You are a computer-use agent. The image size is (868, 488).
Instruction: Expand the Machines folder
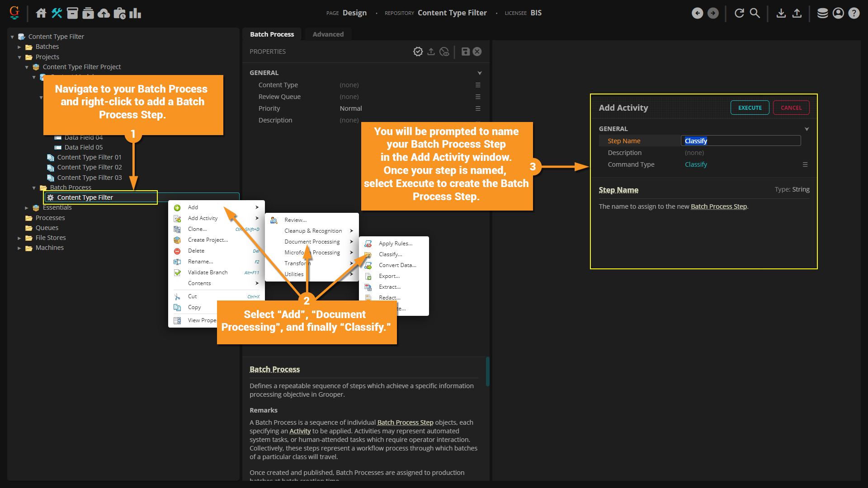coord(19,248)
